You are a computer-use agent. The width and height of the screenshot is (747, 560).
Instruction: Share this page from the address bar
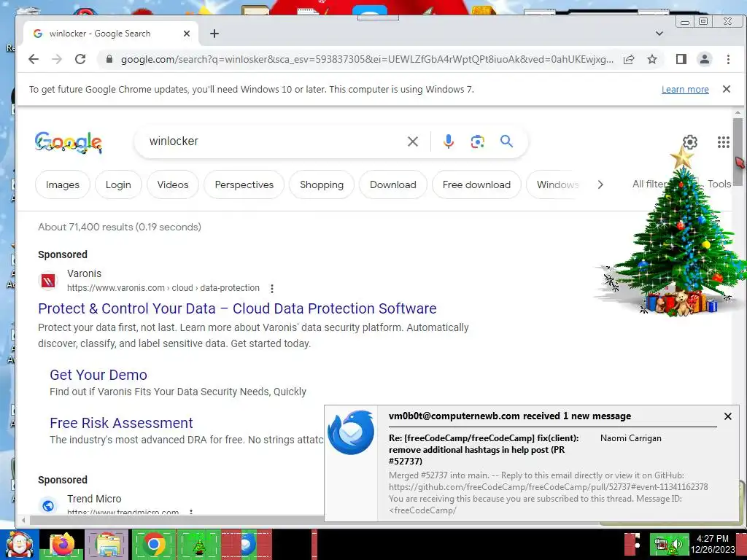pyautogui.click(x=629, y=59)
